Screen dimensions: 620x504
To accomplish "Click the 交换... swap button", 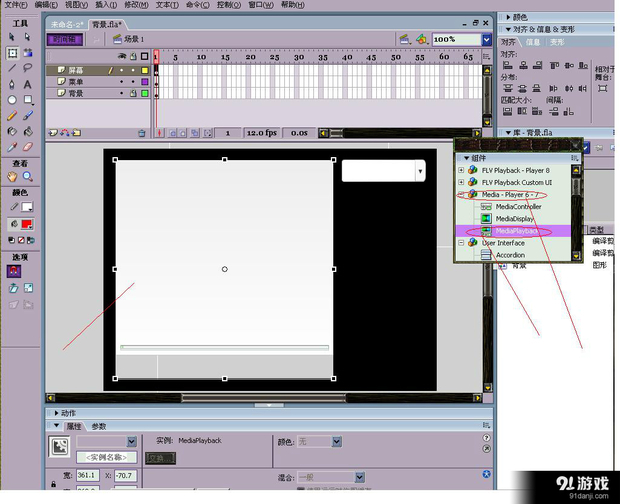I will (160, 459).
